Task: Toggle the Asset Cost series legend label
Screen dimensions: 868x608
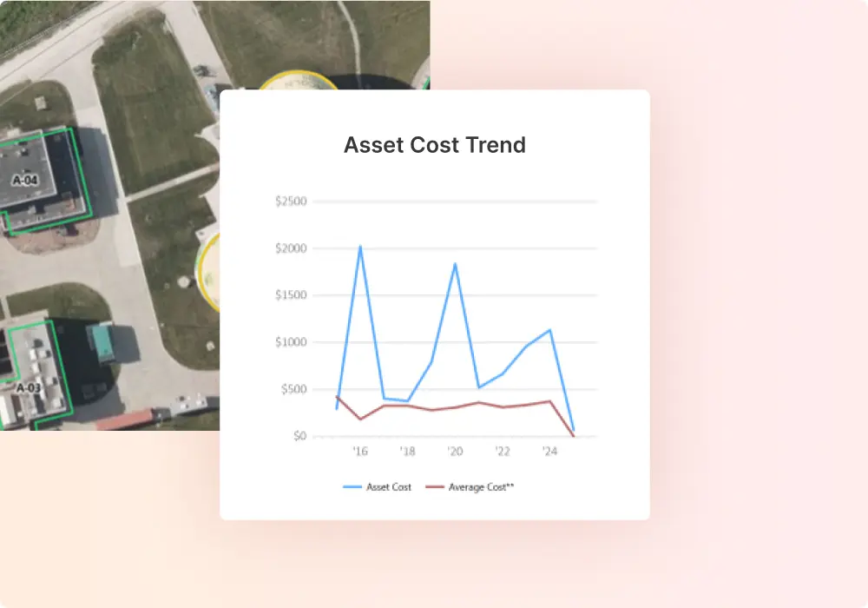Action: [389, 487]
